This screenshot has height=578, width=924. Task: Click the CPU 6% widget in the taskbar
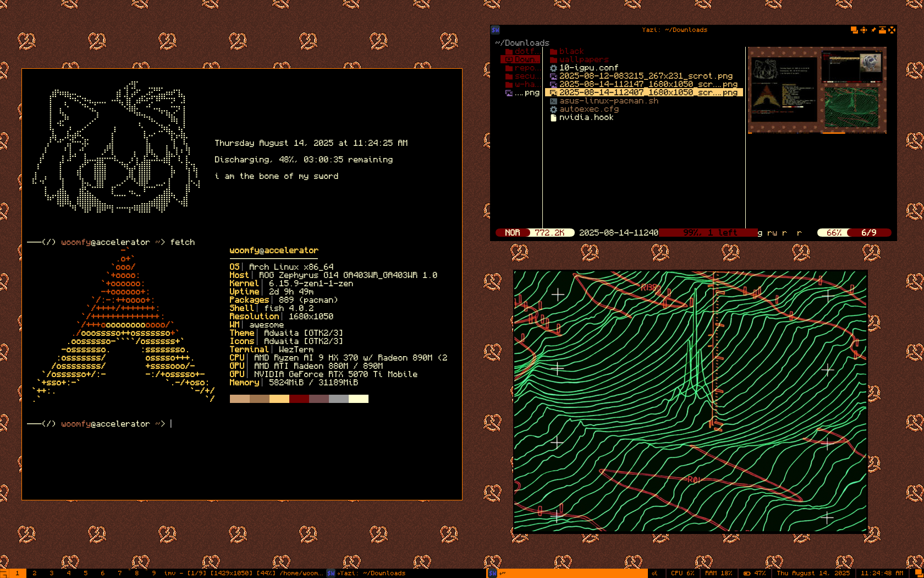pyautogui.click(x=683, y=573)
